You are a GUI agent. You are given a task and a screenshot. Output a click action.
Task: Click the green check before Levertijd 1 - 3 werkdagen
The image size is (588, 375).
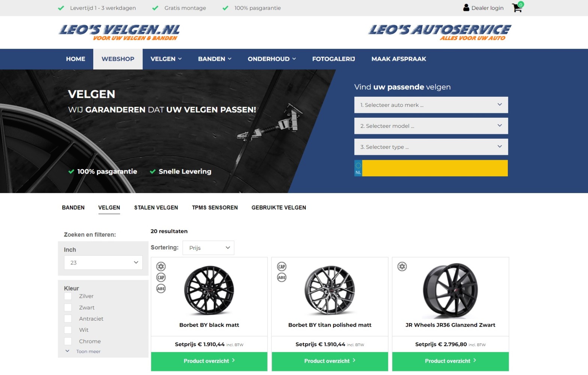pyautogui.click(x=61, y=8)
